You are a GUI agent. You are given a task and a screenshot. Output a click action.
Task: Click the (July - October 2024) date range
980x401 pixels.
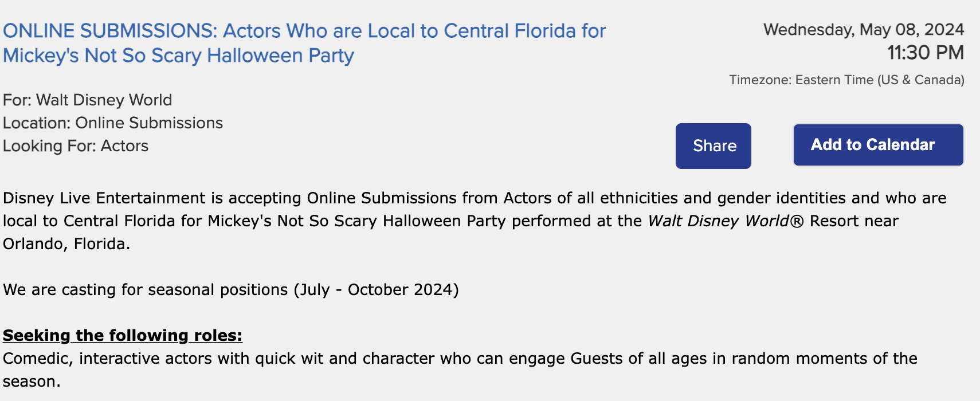point(377,290)
